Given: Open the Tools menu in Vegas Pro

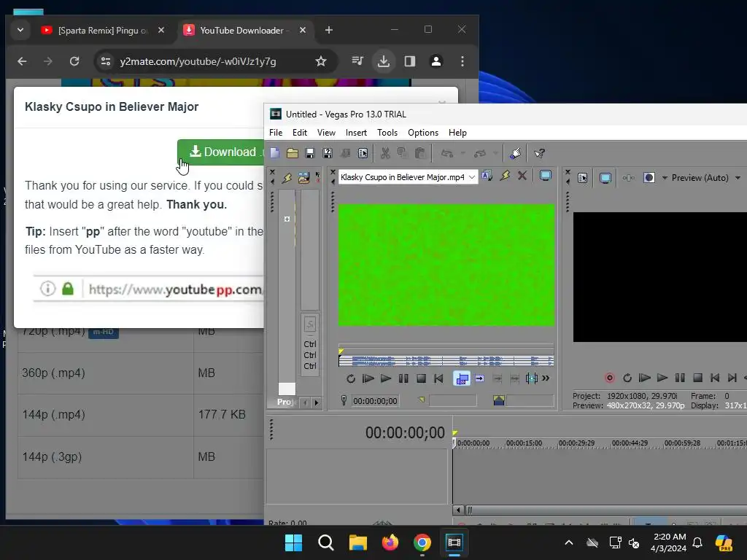Looking at the screenshot, I should click(387, 133).
